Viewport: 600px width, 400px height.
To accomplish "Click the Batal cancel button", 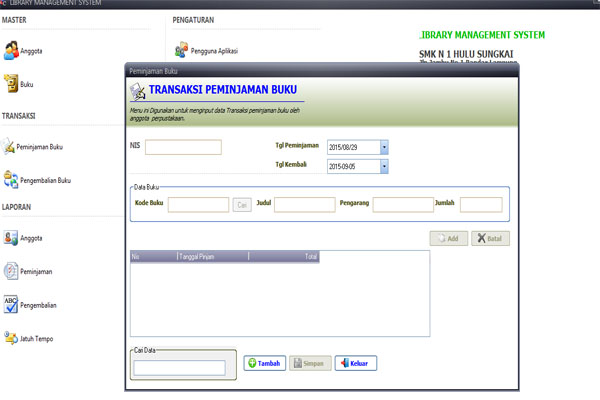I will (490, 238).
